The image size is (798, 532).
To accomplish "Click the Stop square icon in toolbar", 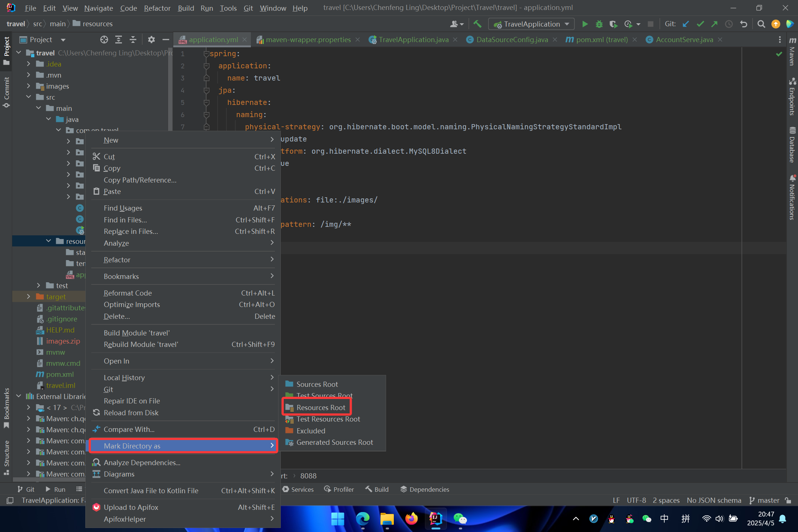I will (x=651, y=24).
